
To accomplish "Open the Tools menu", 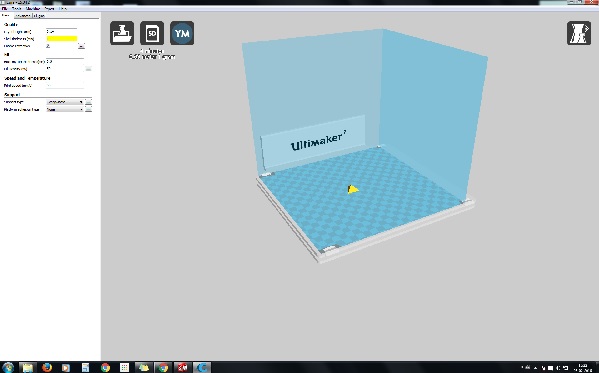I will [16, 8].
